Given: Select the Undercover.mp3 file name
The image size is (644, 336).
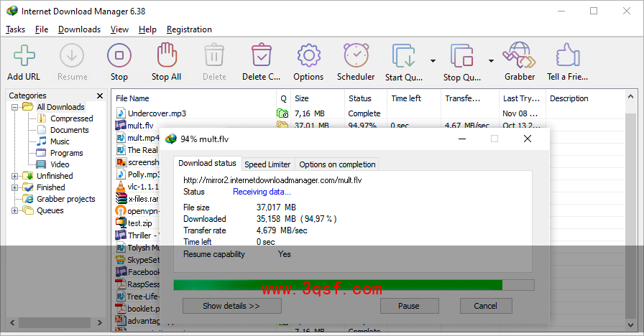Looking at the screenshot, I should 157,113.
